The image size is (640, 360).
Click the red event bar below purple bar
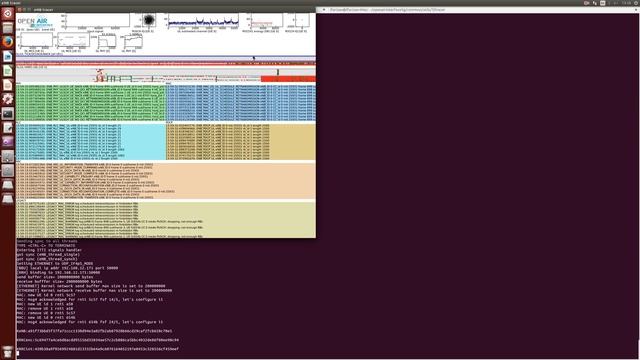point(166,64)
